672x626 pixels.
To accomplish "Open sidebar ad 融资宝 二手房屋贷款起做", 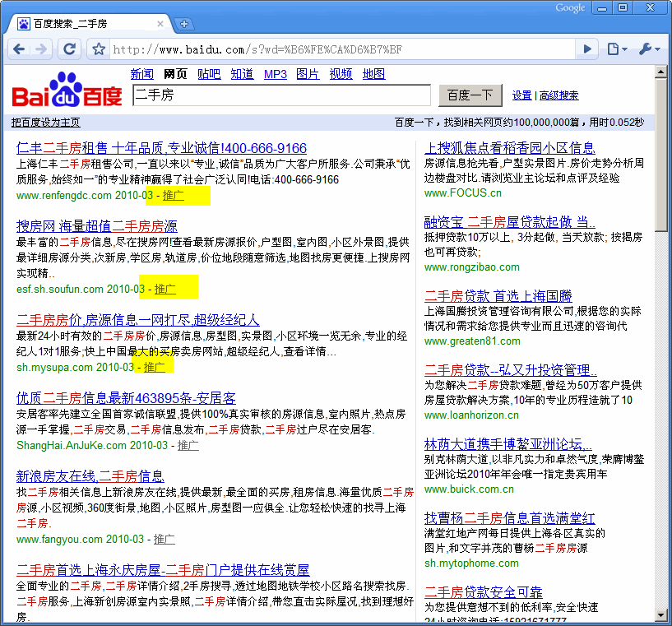I will [x=510, y=222].
